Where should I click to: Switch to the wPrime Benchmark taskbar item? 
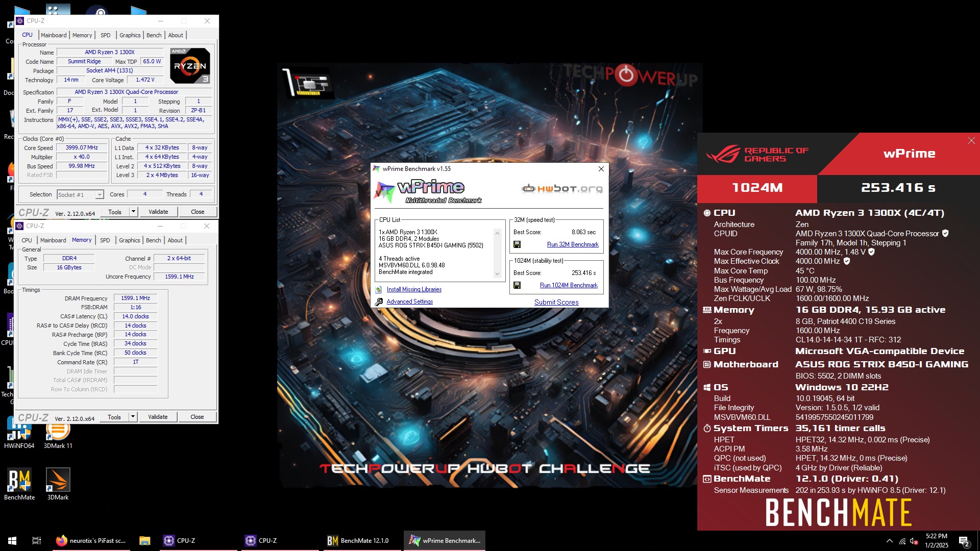click(x=445, y=541)
